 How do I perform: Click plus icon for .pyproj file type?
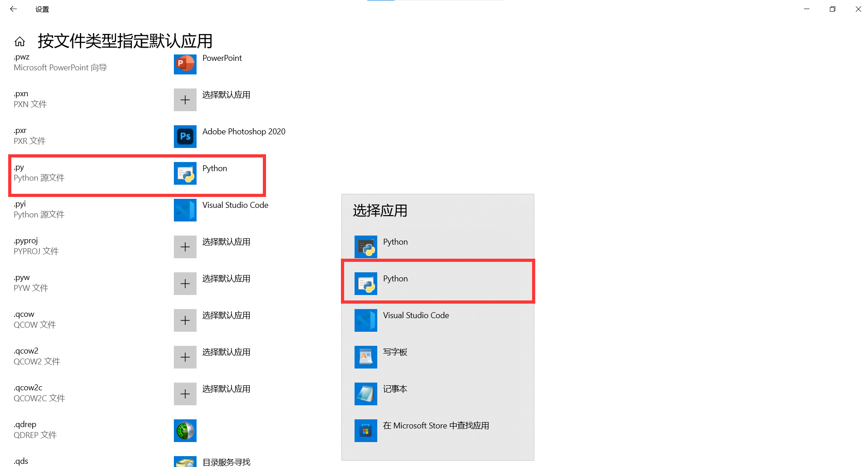coord(185,247)
